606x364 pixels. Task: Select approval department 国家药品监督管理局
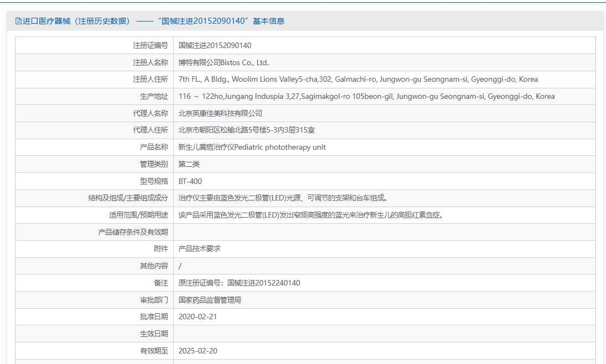pyautogui.click(x=210, y=300)
